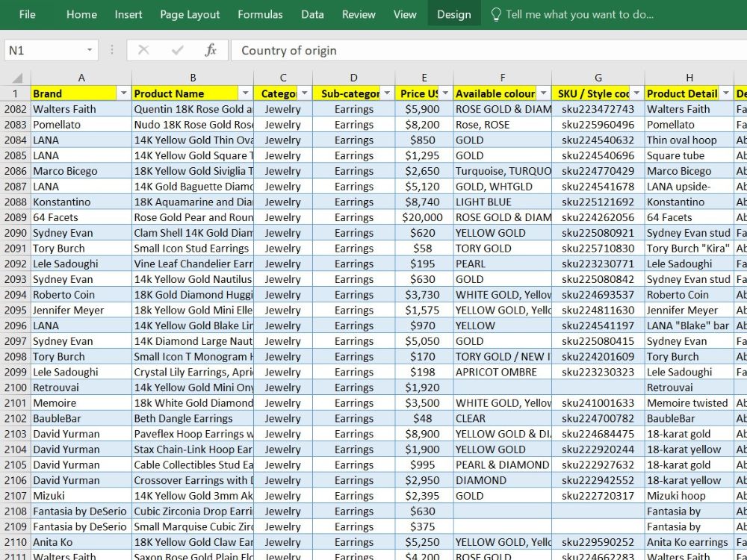Expand the Name Box dropdown arrow
The image size is (747, 560).
[89, 50]
